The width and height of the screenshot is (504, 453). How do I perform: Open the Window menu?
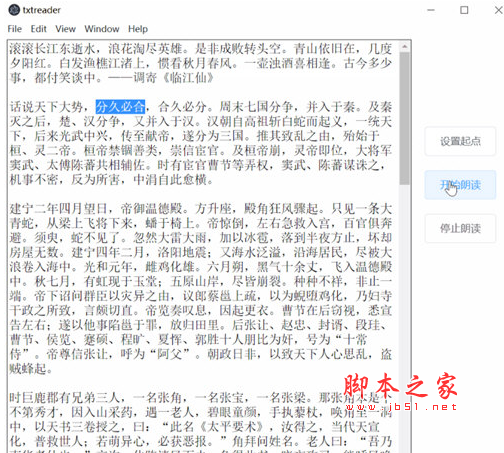pos(102,29)
